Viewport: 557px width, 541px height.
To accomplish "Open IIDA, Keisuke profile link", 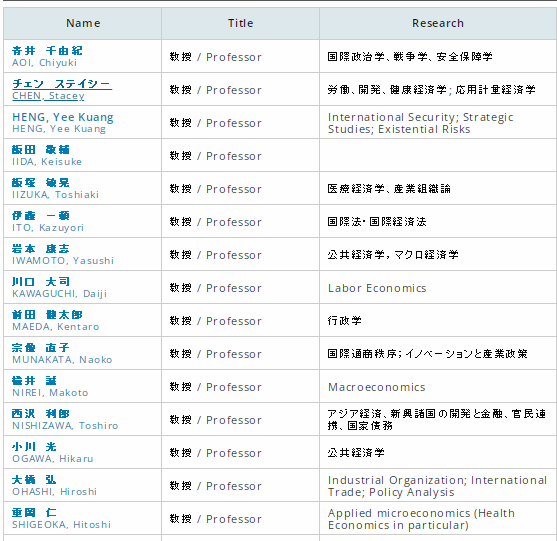I will pyautogui.click(x=47, y=156).
